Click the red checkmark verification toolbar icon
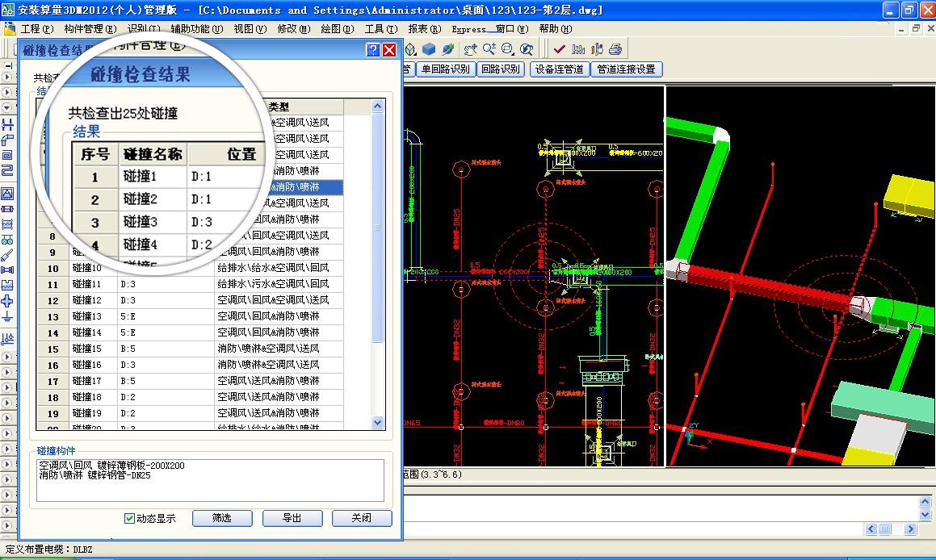 [558, 49]
